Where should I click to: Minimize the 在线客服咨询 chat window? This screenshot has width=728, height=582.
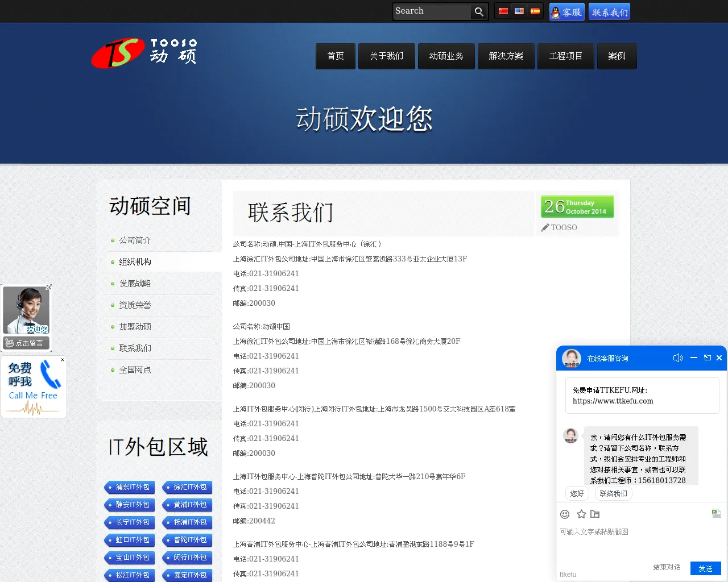pos(693,358)
